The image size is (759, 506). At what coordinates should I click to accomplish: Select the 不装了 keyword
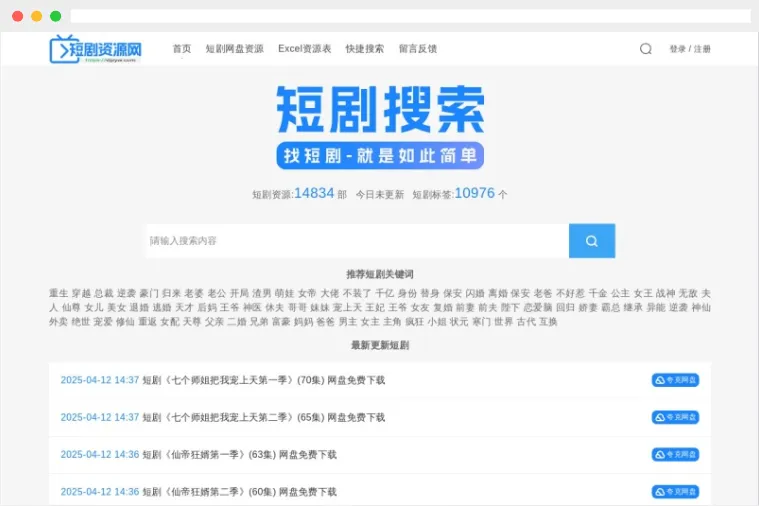tap(357, 293)
